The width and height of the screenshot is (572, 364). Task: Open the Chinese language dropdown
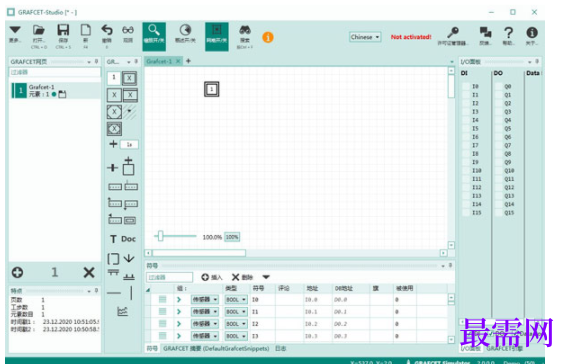(x=365, y=37)
